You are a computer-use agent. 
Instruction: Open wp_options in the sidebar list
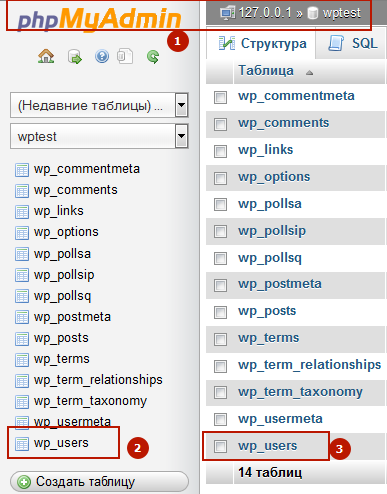[66, 232]
